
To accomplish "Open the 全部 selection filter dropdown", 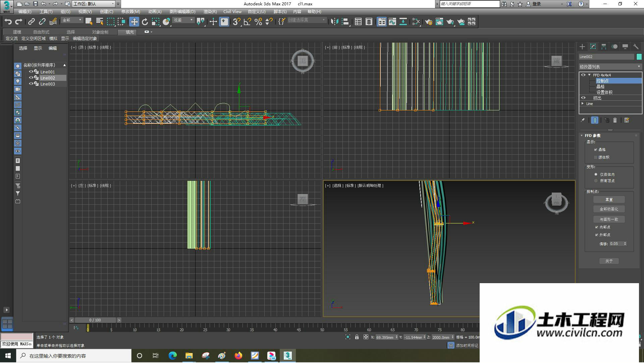I will (72, 20).
